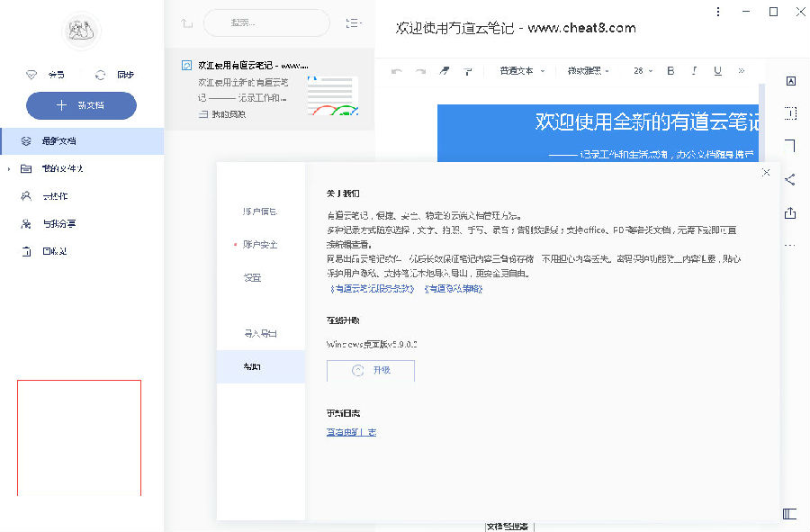
Task: Toggle italic formatting with the I icon
Action: [x=694, y=71]
